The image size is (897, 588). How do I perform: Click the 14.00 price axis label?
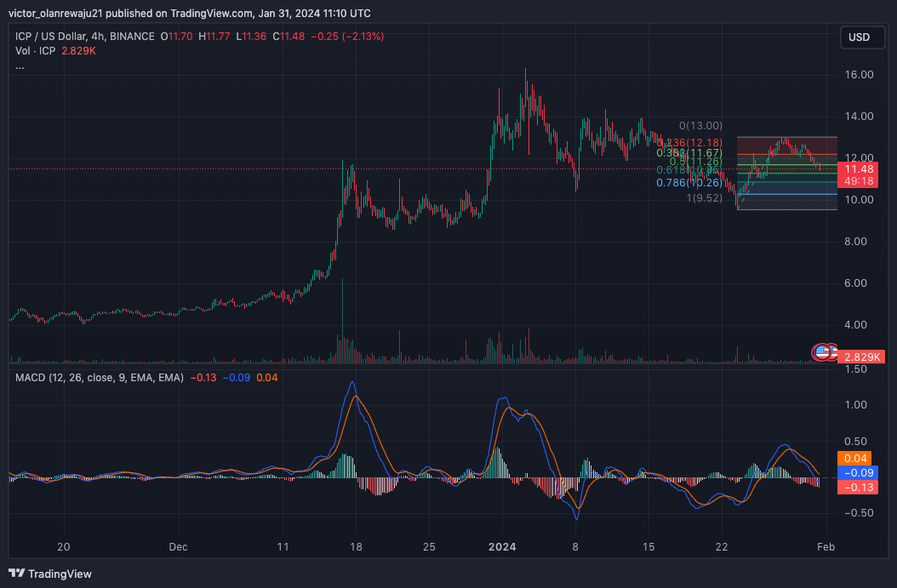pos(859,116)
